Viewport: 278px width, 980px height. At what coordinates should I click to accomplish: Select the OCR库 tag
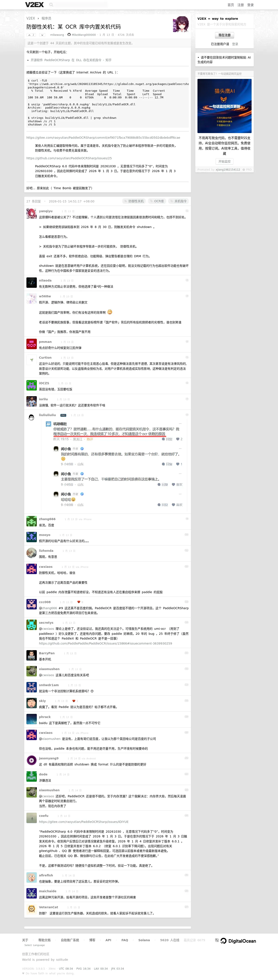coord(157,201)
